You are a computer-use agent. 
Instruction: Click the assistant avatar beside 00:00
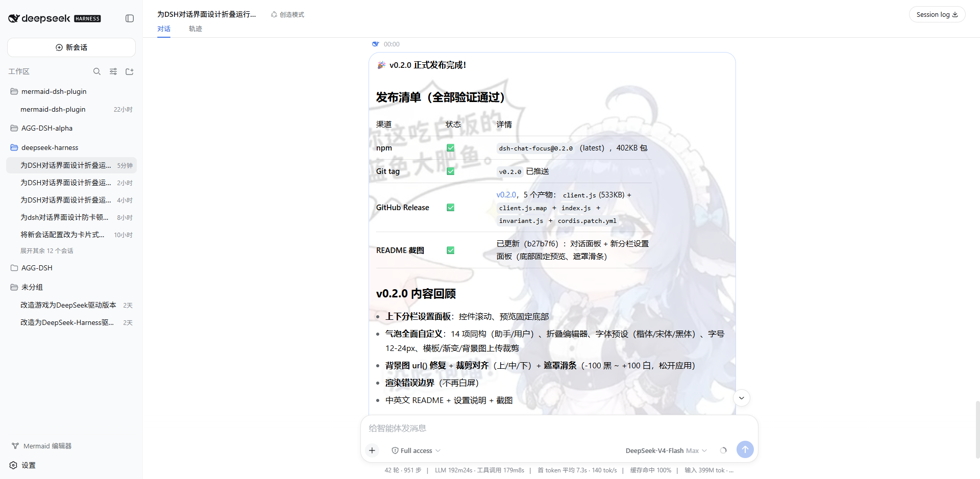pyautogui.click(x=376, y=44)
